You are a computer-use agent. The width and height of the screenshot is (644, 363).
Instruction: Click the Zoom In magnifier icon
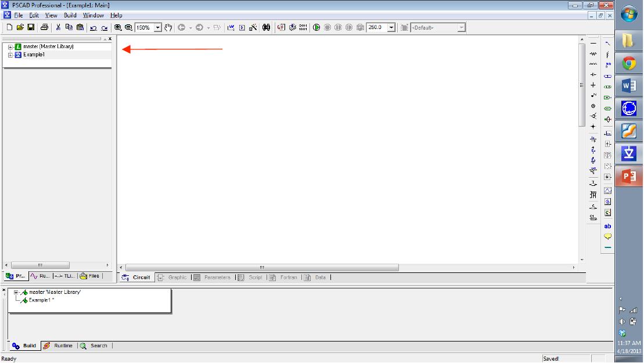118,27
